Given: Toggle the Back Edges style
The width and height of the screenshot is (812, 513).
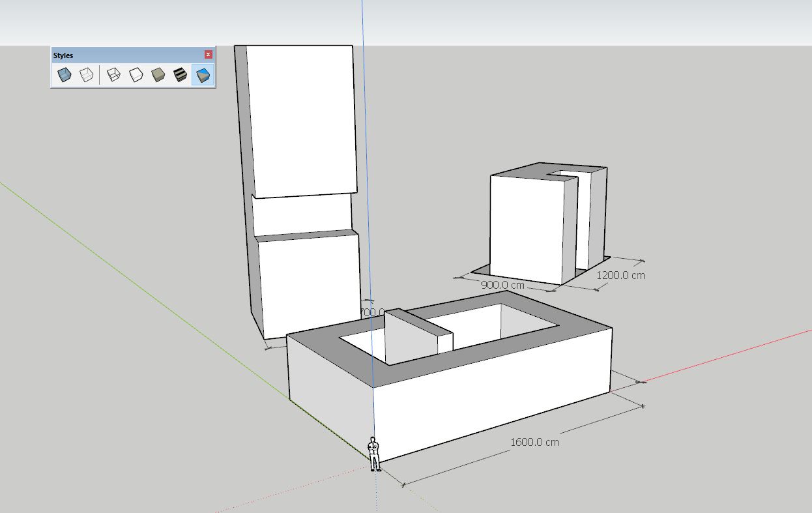Looking at the screenshot, I should point(87,75).
